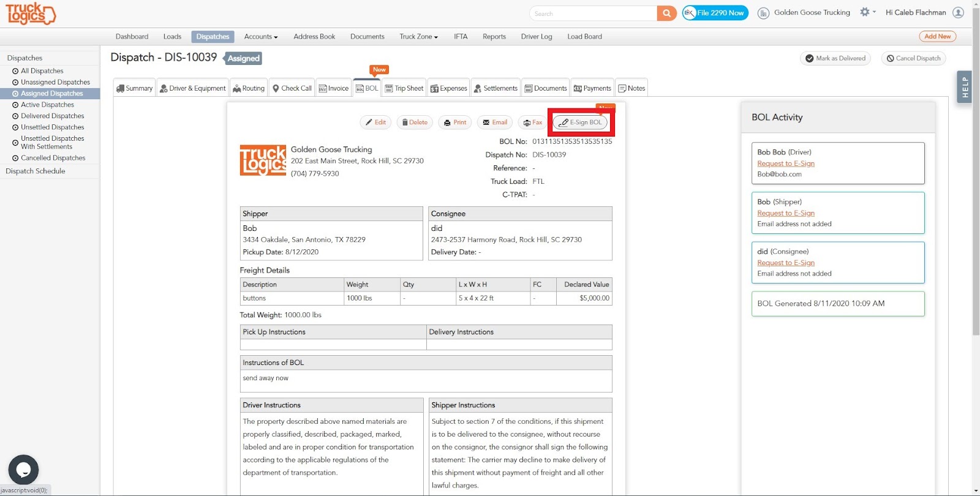Open the Documents tab of the dispatch

tap(546, 88)
